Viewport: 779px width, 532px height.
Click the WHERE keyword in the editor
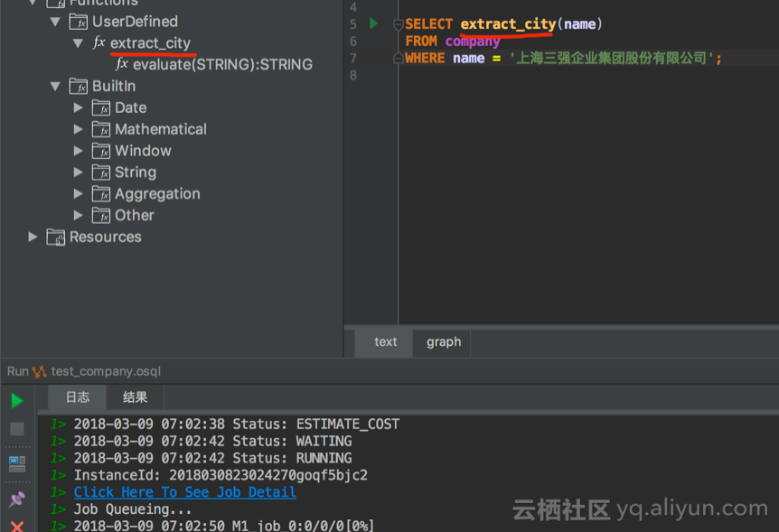[425, 58]
